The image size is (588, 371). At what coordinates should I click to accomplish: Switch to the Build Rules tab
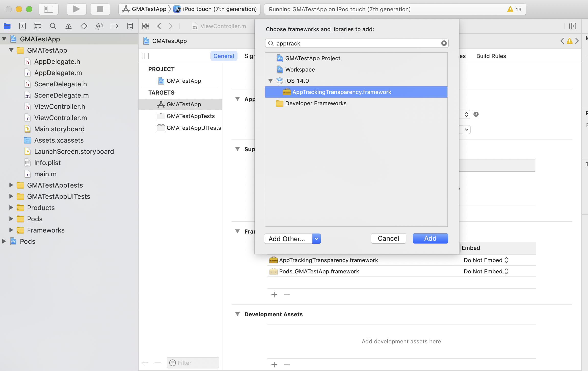click(x=491, y=56)
